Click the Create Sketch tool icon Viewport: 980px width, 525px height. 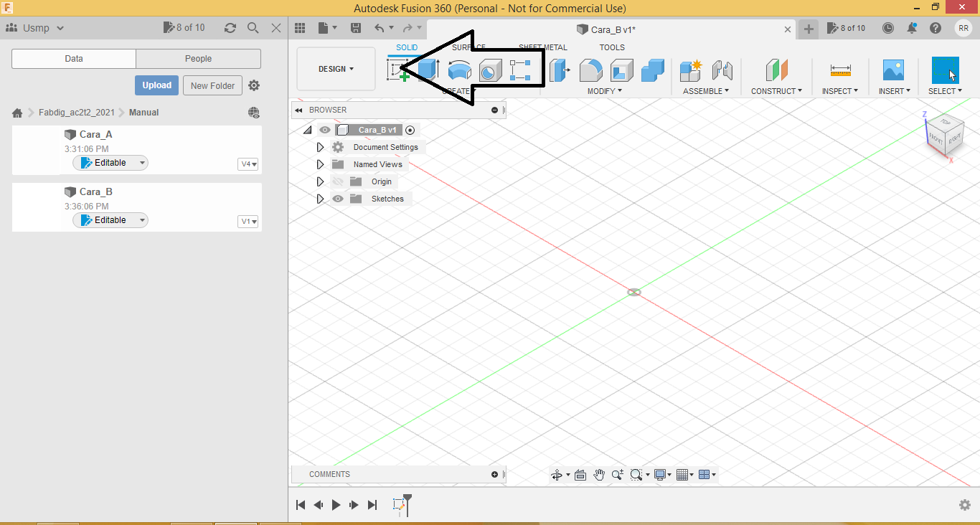(398, 70)
